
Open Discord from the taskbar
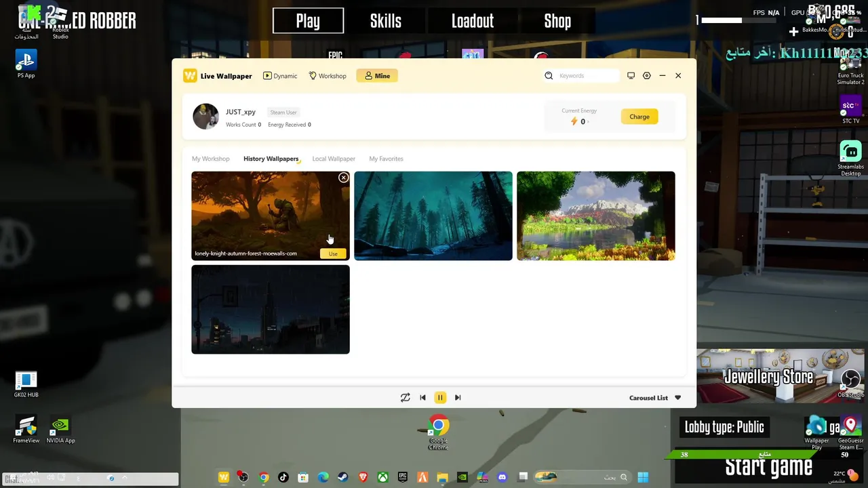pos(502,477)
